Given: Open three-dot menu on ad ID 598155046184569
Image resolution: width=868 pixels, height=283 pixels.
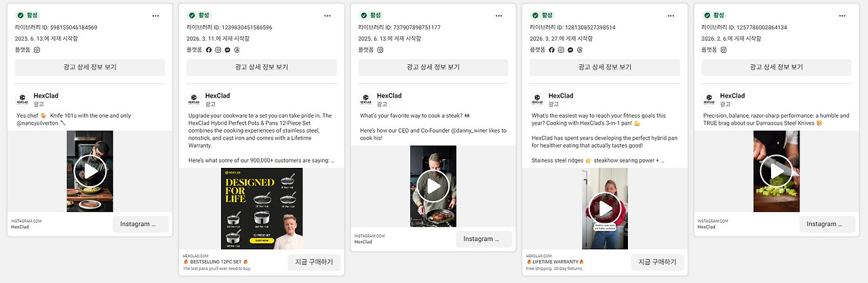Looking at the screenshot, I should click(155, 15).
